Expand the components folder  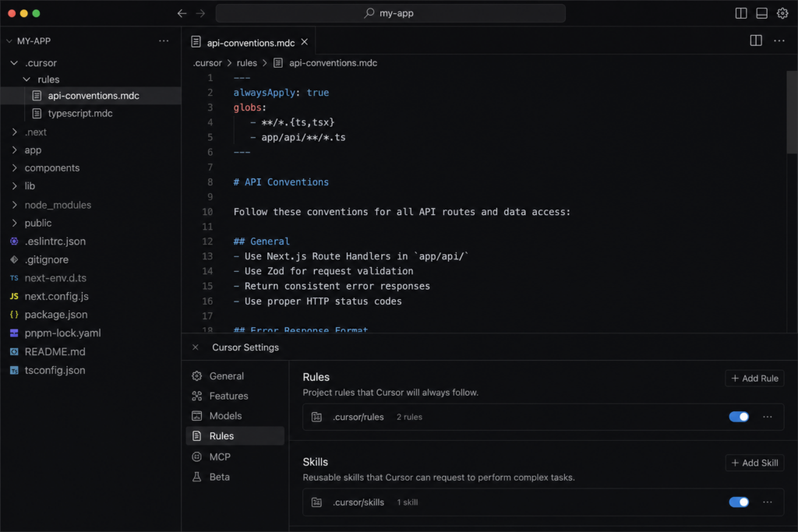14,167
